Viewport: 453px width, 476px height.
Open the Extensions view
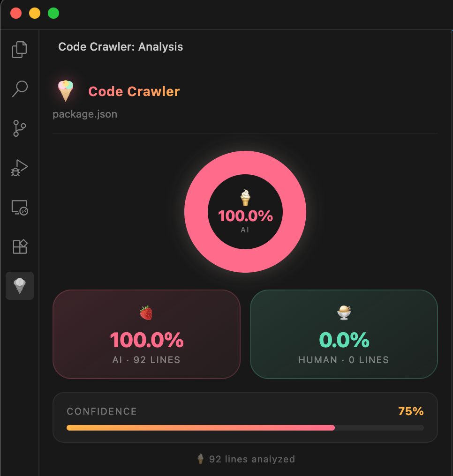pyautogui.click(x=19, y=246)
